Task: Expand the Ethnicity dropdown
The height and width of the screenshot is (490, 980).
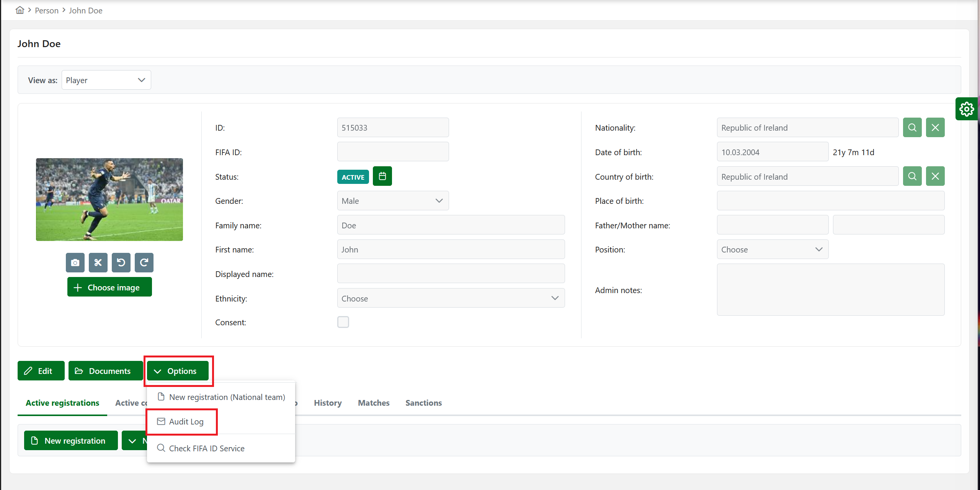Action: point(451,298)
